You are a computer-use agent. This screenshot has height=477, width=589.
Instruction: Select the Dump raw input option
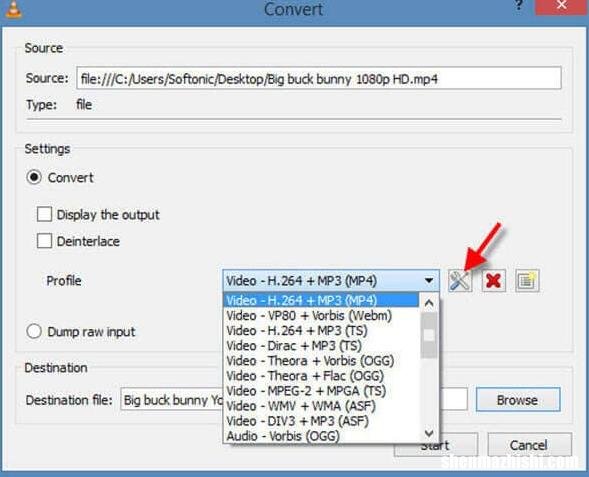(34, 332)
